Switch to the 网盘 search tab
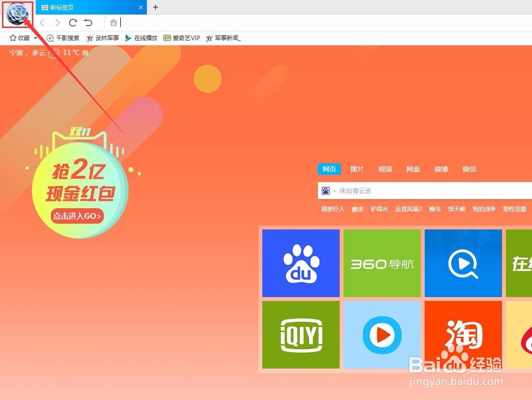 (413, 169)
